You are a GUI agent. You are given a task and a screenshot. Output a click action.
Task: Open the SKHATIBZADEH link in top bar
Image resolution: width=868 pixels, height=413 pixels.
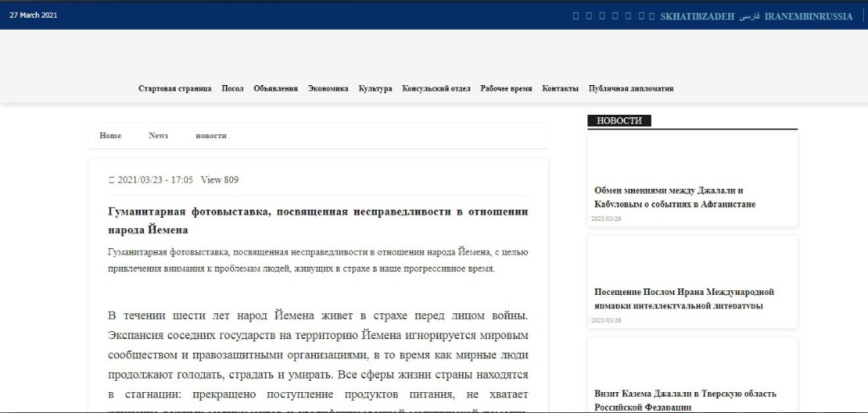click(698, 16)
